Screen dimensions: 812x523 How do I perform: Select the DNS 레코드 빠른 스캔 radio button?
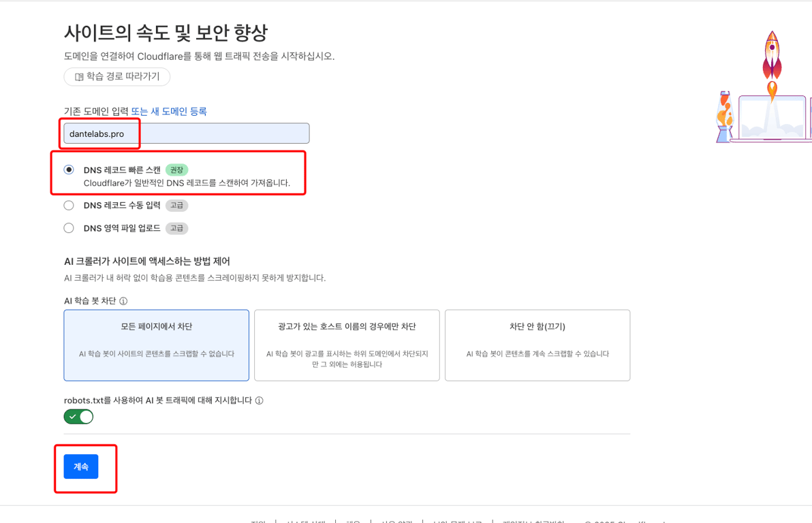tap(69, 170)
